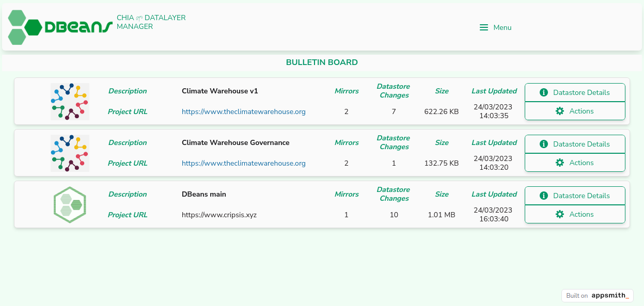Click datastore changes value 10
The width and height of the screenshot is (644, 306).
click(x=394, y=215)
